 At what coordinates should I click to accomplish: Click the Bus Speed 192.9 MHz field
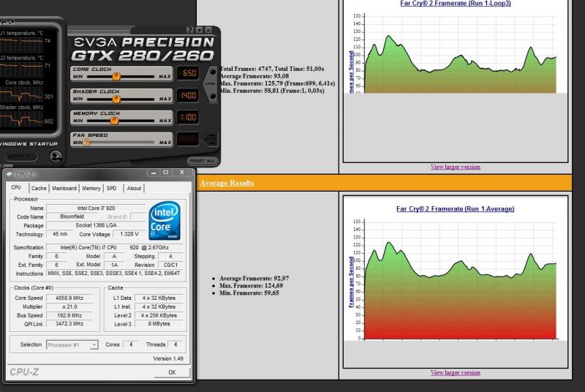[69, 315]
